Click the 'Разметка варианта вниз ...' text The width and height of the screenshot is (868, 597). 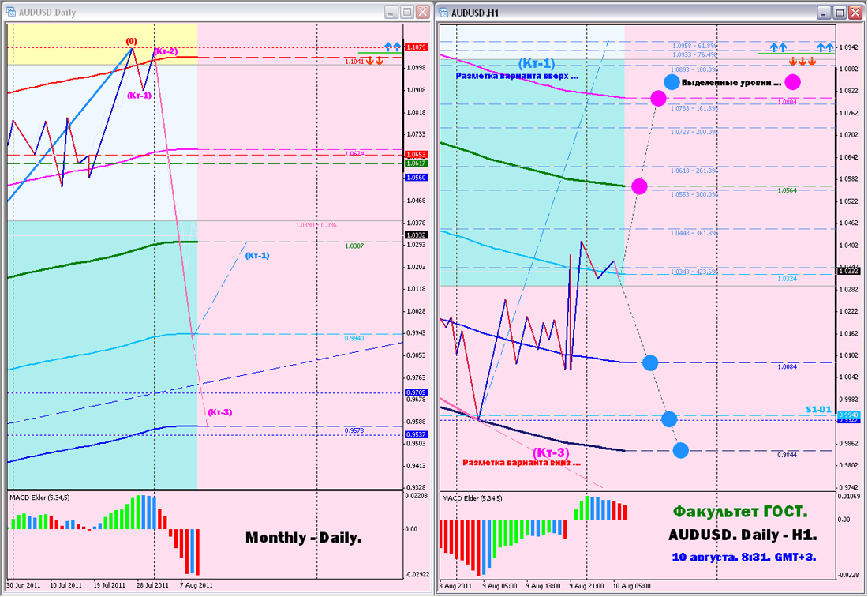[x=522, y=463]
